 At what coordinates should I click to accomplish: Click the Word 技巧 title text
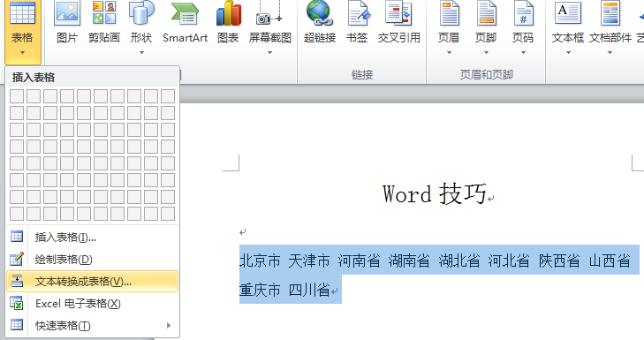coord(435,193)
